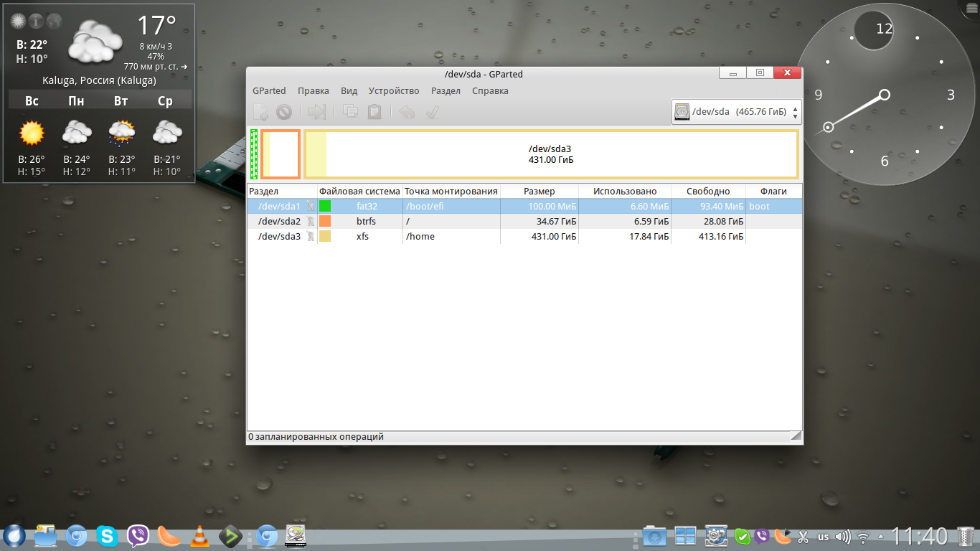
Task: Click the scissors clipboard tray icon
Action: (x=804, y=537)
